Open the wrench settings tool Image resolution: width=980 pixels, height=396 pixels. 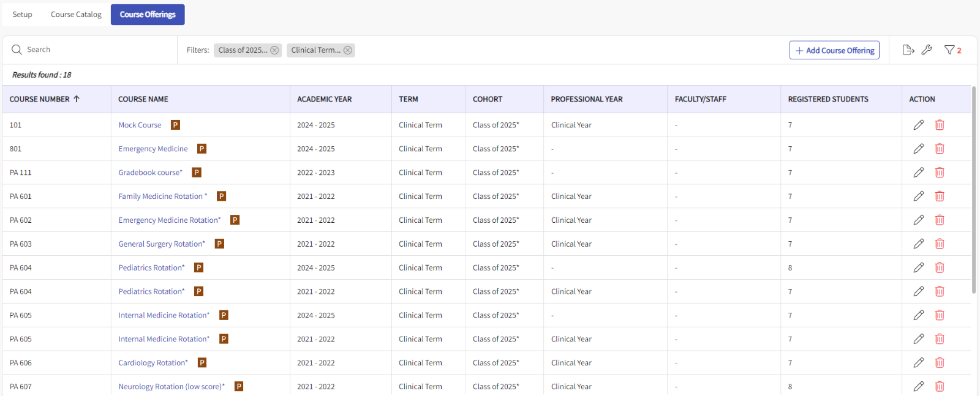click(927, 50)
